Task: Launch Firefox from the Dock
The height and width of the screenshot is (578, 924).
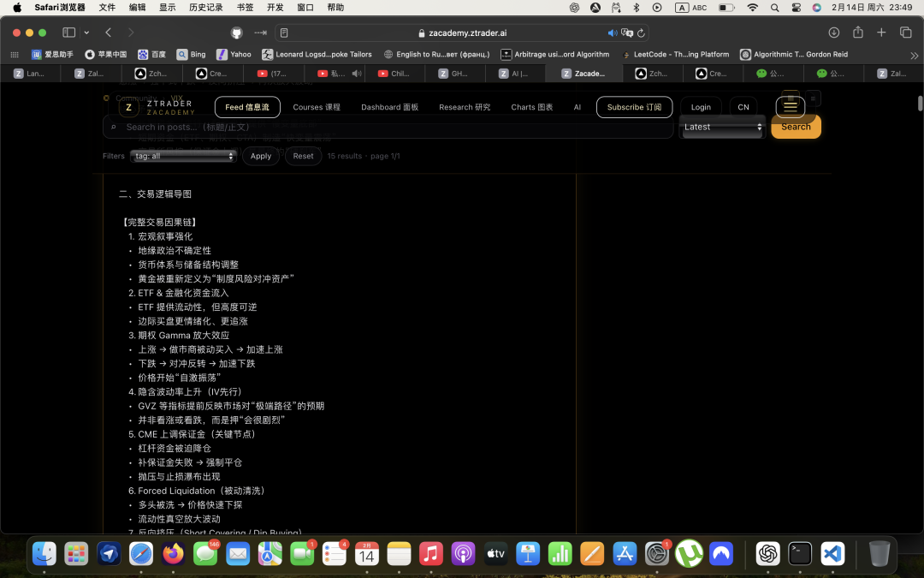Action: tap(174, 554)
